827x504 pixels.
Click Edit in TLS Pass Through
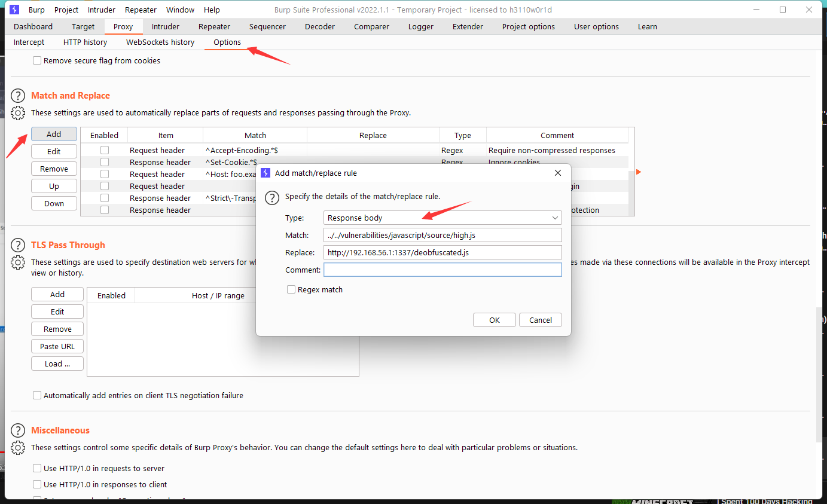(57, 311)
